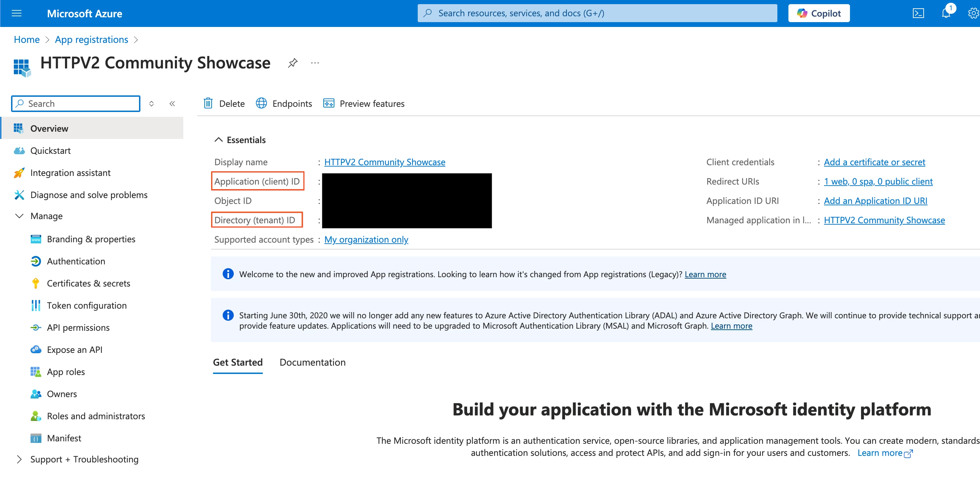Viewport: 980px width, 488px height.
Task: Open the Azure portal hamburger menu
Action: [17, 13]
